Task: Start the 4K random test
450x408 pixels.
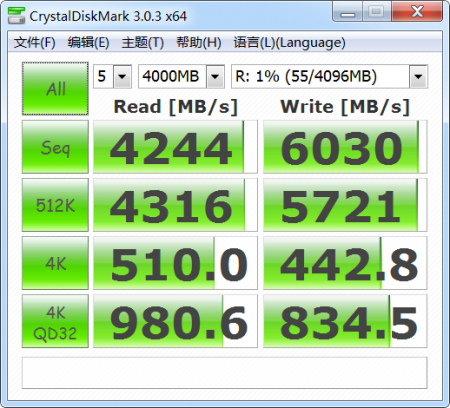Action: [55, 263]
